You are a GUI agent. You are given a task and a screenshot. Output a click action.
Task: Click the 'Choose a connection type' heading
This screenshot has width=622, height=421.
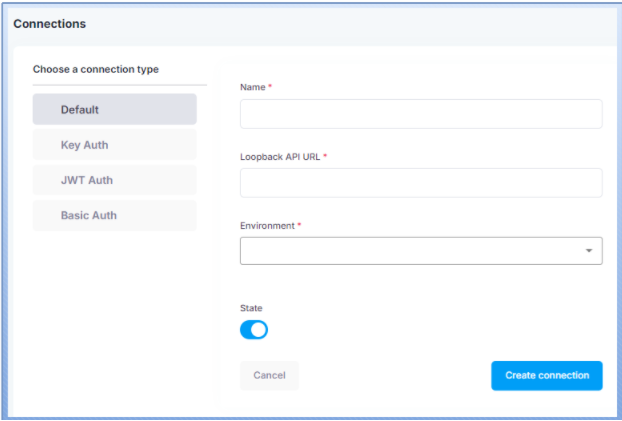coord(96,70)
